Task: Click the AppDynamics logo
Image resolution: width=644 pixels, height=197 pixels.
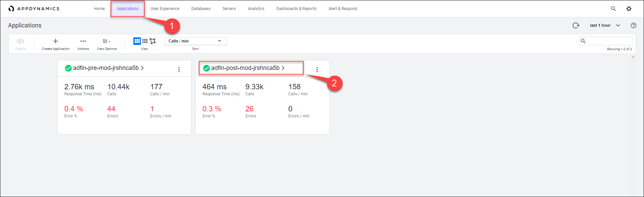Action: pyautogui.click(x=34, y=9)
